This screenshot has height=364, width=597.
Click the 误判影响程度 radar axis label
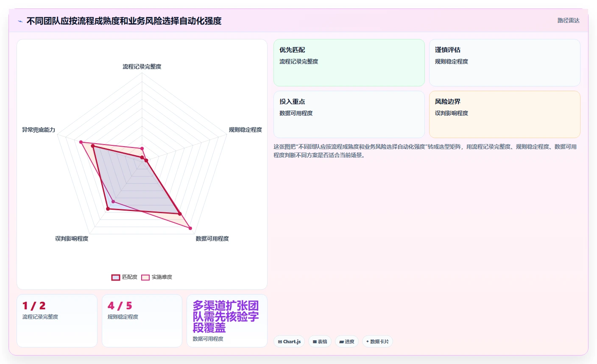72,239
